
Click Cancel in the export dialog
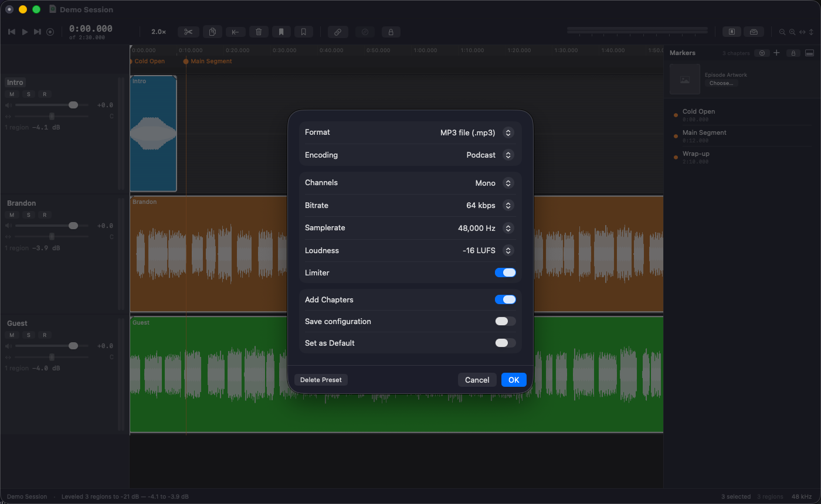477,380
